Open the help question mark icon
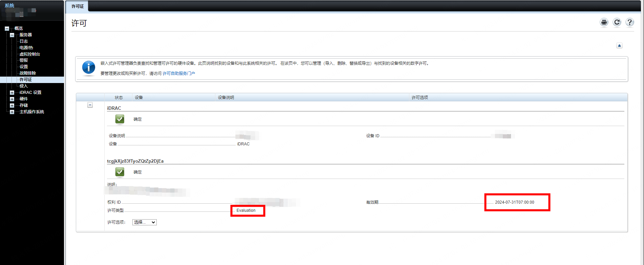Screen dimensions: 644x265 click(629, 22)
